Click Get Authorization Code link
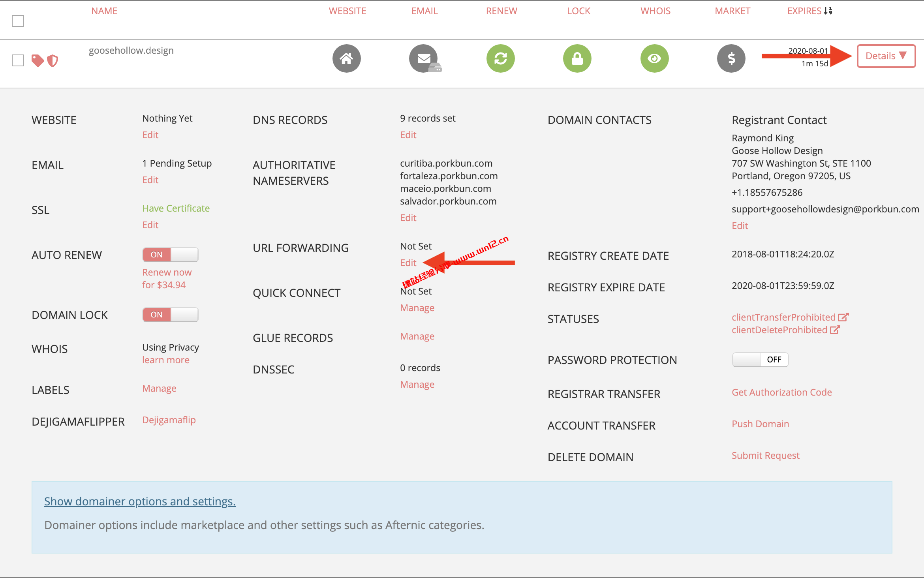Image resolution: width=924 pixels, height=578 pixels. (x=781, y=392)
